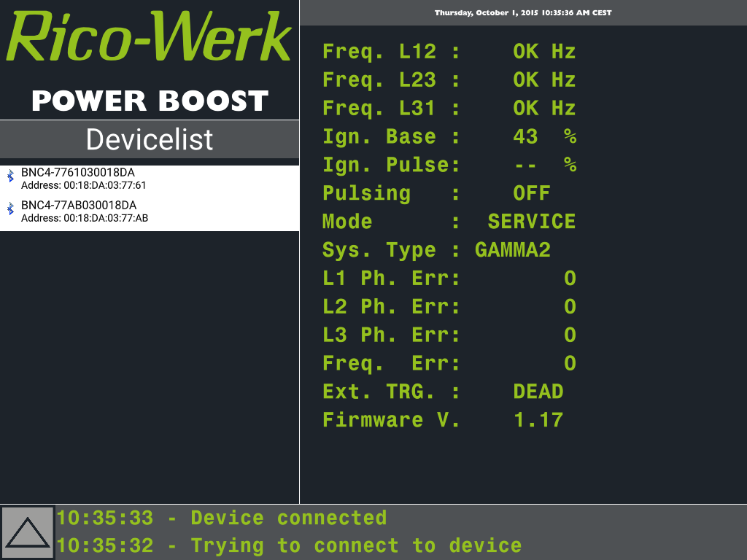
Task: Select device BNC4-7761030018DA
Action: tap(150, 179)
